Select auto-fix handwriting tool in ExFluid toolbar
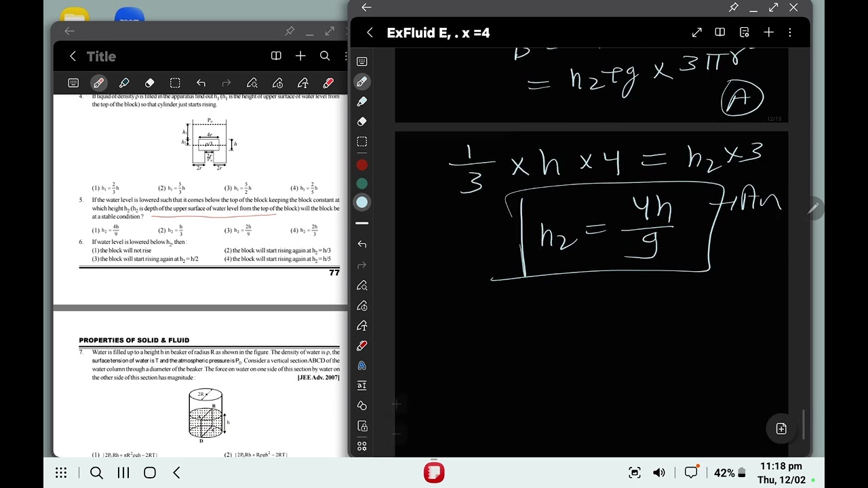The width and height of the screenshot is (868, 488). pos(362,285)
